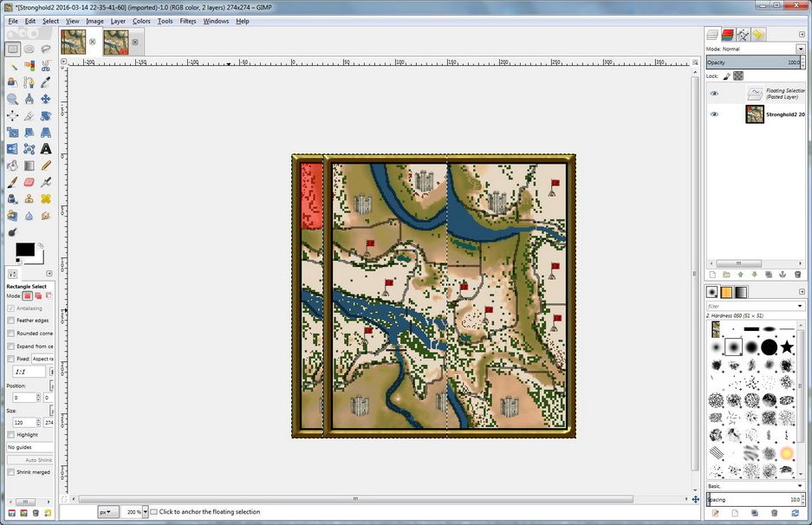
Task: Expand the No guides dropdown
Action: pos(29,447)
